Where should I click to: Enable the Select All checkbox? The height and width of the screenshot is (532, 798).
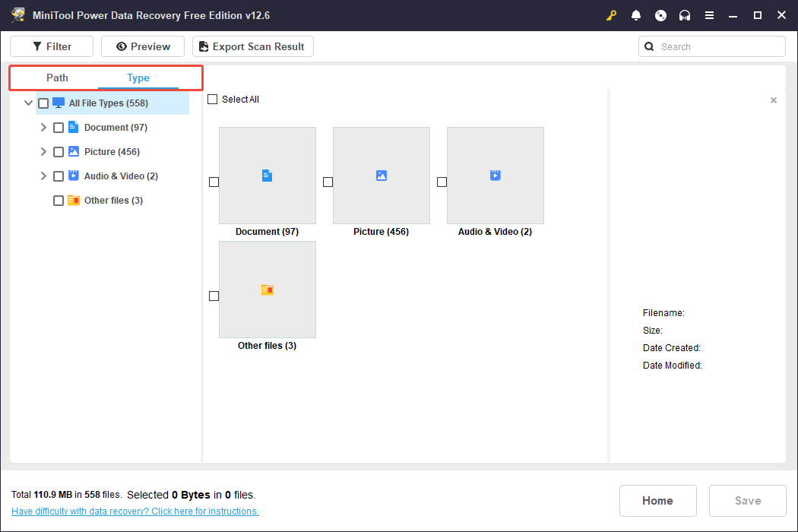(212, 99)
